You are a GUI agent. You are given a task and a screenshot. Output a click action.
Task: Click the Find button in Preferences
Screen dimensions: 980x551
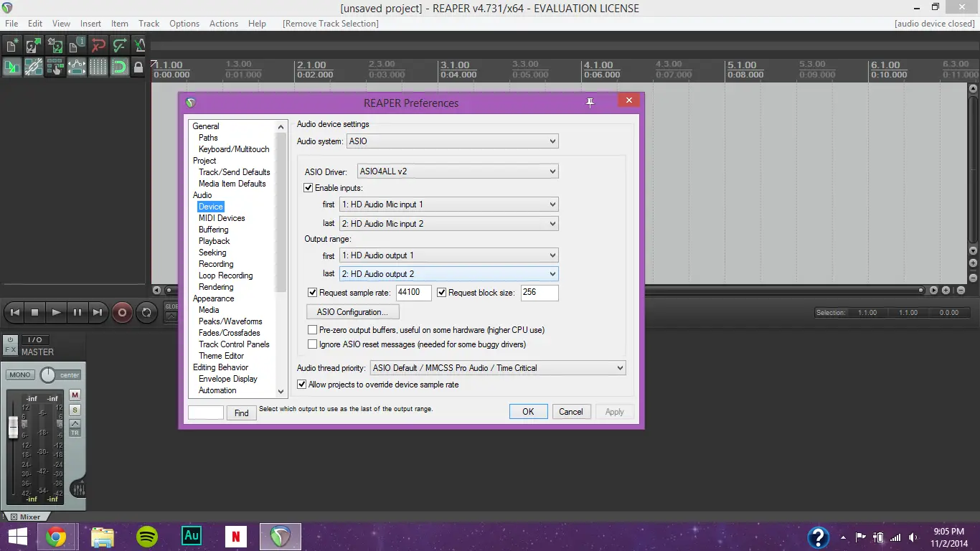pos(242,413)
